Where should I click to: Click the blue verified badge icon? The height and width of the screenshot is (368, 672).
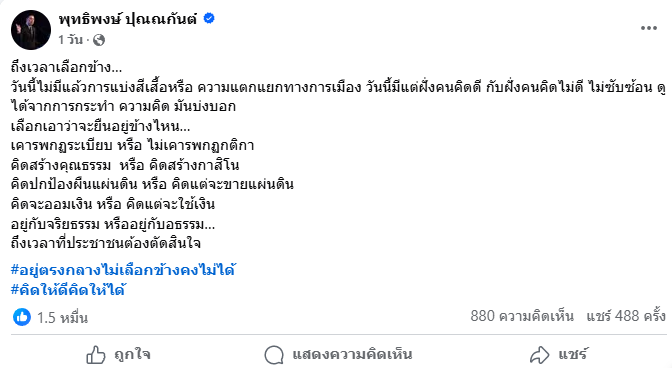tap(209, 18)
